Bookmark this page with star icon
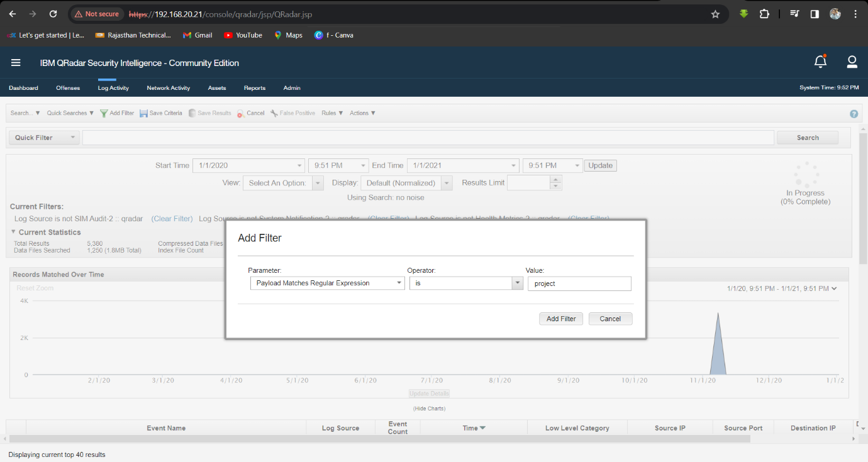The width and height of the screenshot is (868, 462). (715, 14)
